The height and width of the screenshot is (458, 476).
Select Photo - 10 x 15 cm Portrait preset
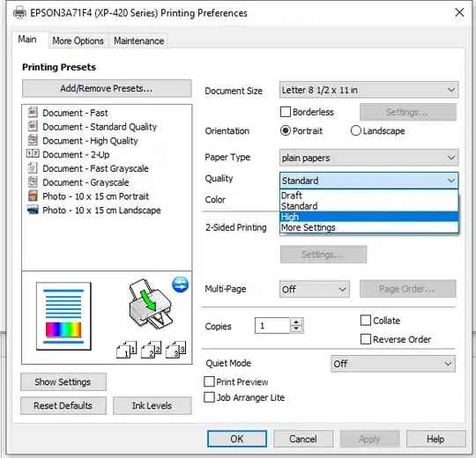click(x=95, y=196)
